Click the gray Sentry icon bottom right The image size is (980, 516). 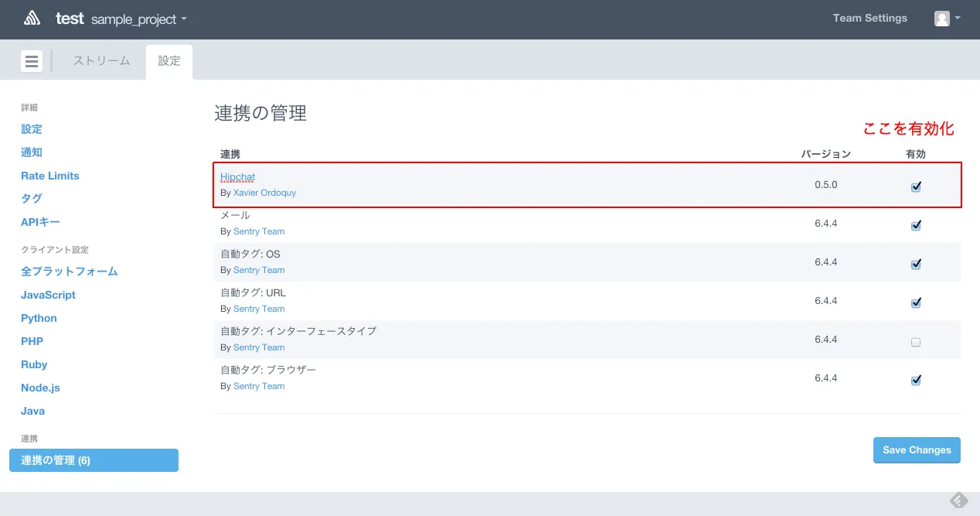[958, 500]
